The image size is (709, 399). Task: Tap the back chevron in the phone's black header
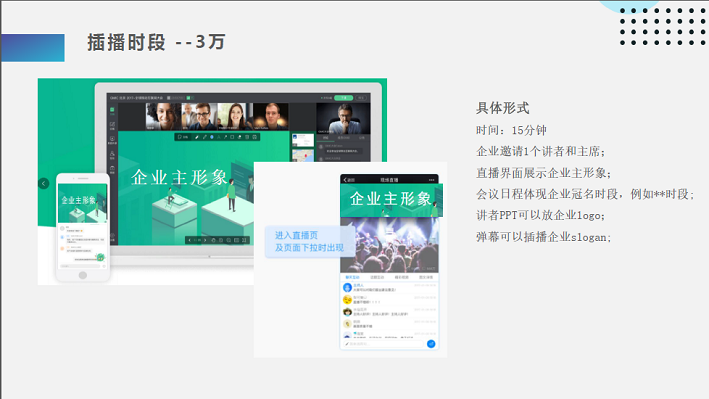[345, 180]
